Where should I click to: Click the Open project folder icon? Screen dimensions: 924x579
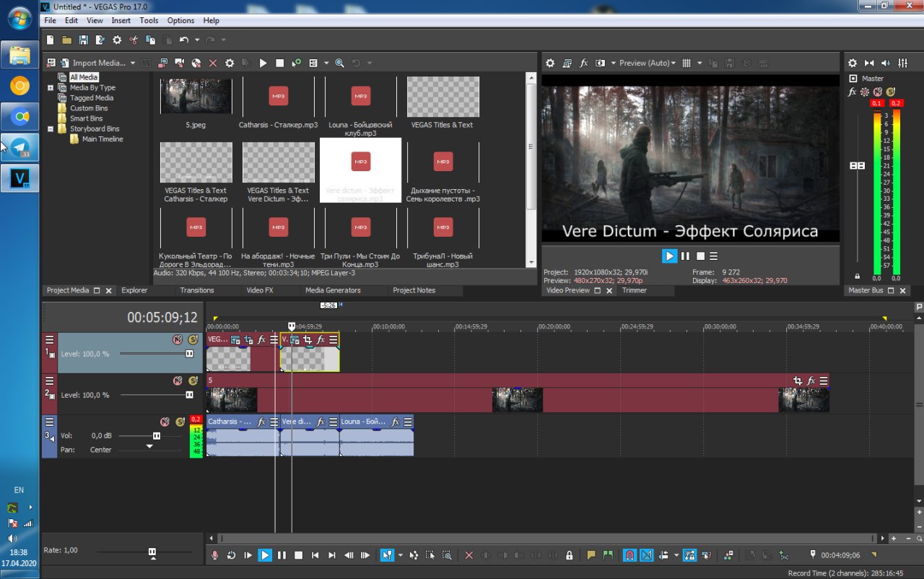pos(66,40)
